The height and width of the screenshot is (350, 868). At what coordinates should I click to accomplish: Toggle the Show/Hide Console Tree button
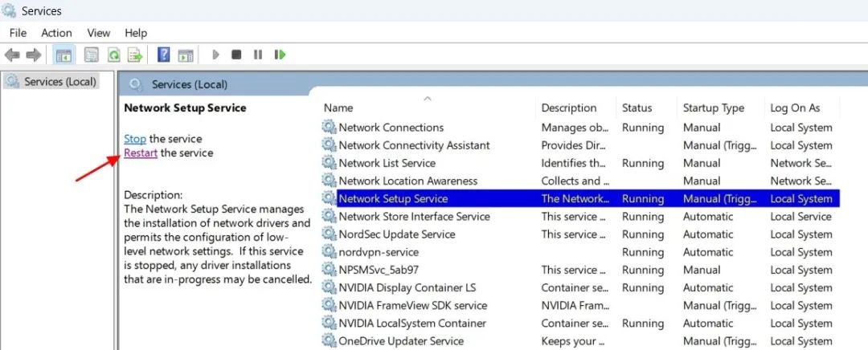click(x=63, y=55)
